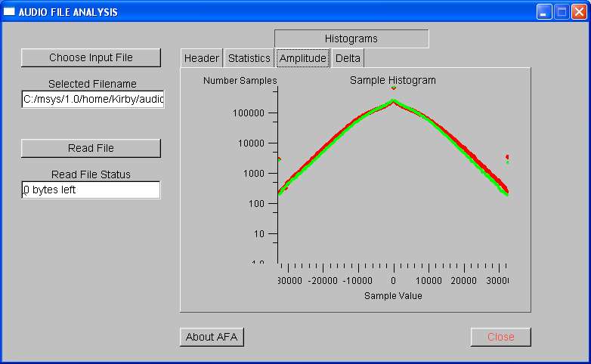
Task: Click the Number Samples axis label
Action: tap(240, 80)
